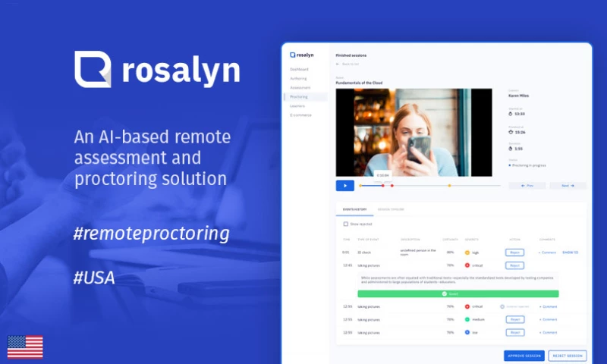
Task: Approve the session
Action: [524, 356]
